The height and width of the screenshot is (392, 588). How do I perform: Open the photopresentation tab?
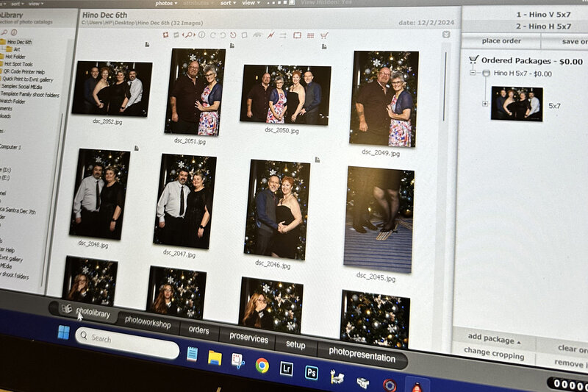(362, 354)
